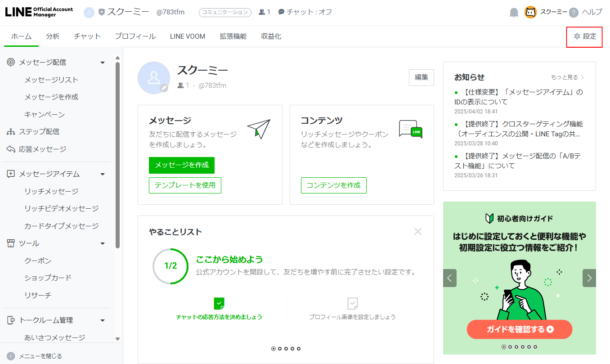Close the やることリスト panel with X

pyautogui.click(x=418, y=232)
